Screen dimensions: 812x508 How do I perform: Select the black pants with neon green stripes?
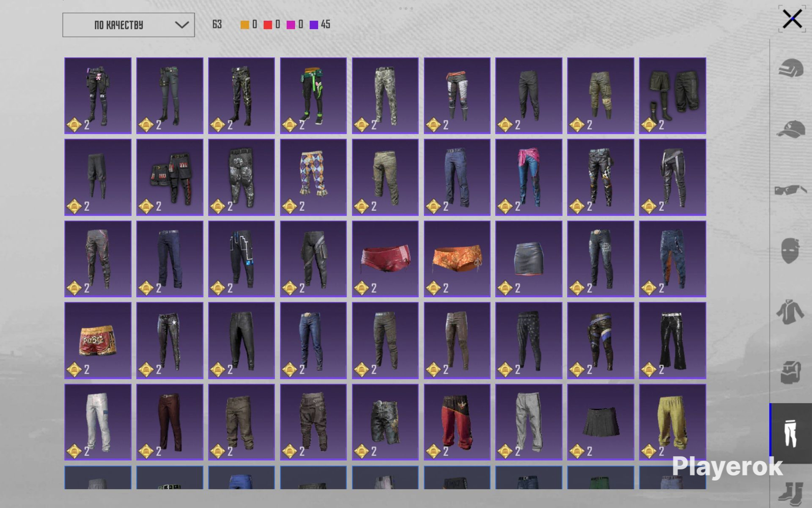pos(314,96)
